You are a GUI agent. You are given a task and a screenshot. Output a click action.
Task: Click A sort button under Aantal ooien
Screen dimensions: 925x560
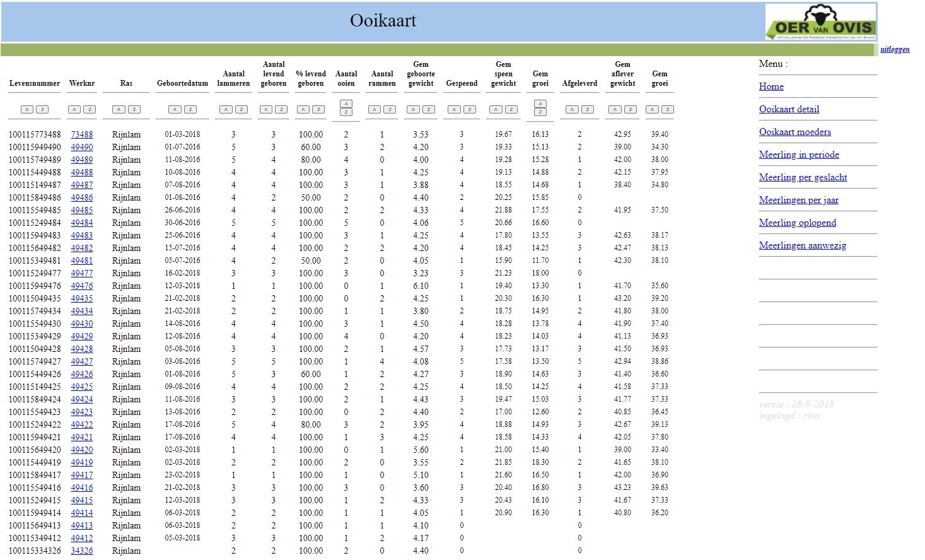[346, 103]
